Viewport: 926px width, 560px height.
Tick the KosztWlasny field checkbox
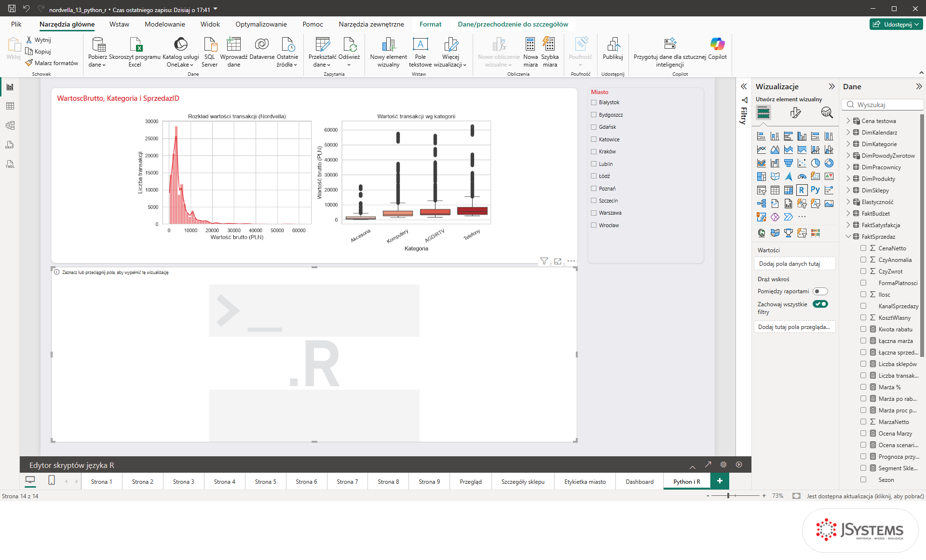(x=863, y=317)
